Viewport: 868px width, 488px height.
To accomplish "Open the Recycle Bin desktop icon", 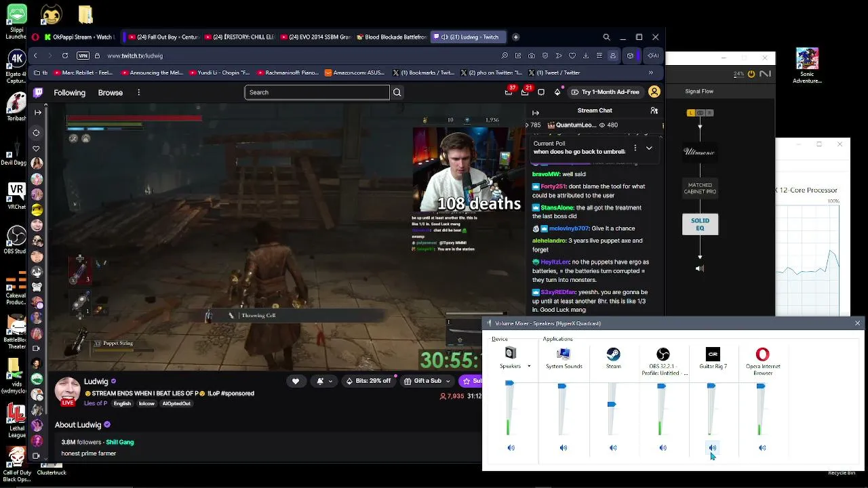I will (x=842, y=472).
